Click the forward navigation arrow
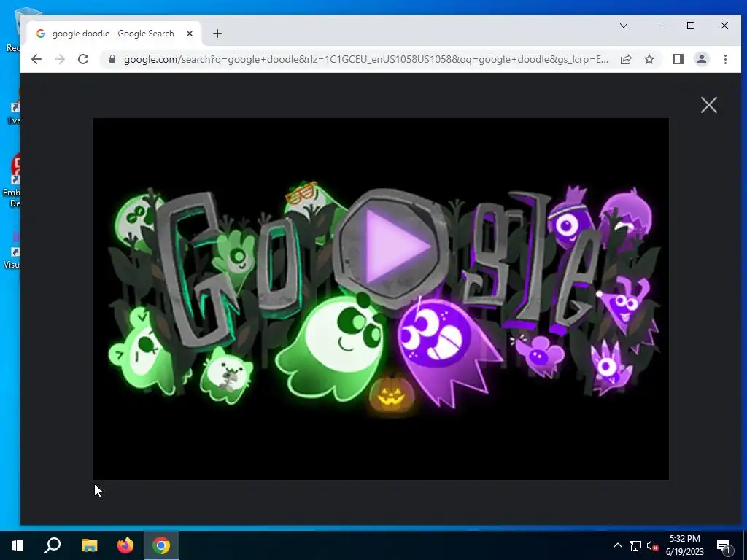Viewport: 747px width, 560px height. [60, 59]
